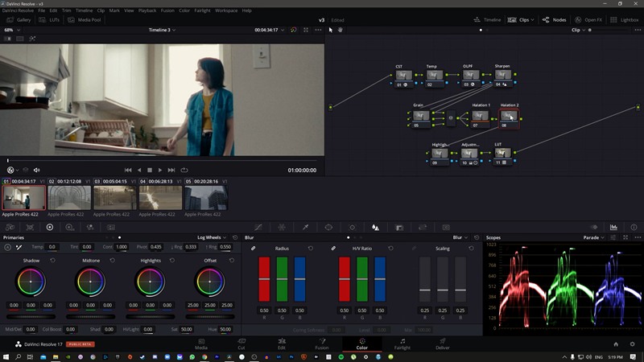The image size is (644, 362).
Task: Select clip 03 thumbnail in the clip strip
Action: click(x=114, y=198)
